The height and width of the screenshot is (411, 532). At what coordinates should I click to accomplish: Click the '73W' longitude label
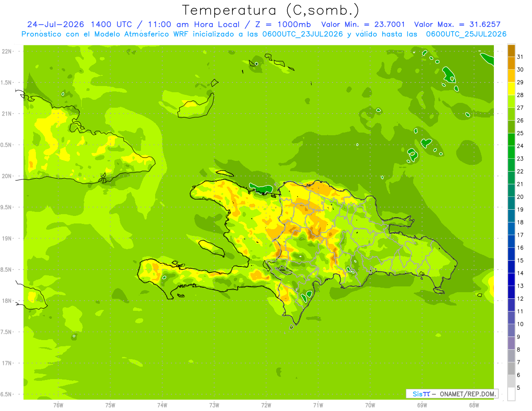click(x=214, y=405)
